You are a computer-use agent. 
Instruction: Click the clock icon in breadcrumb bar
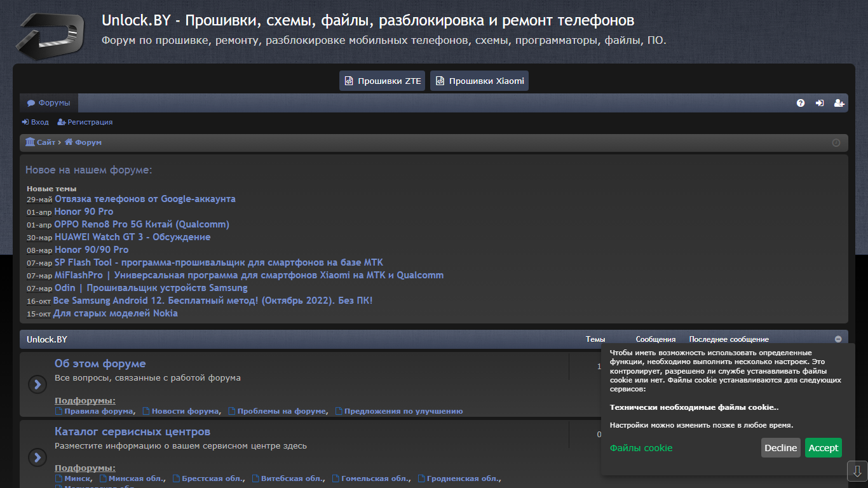(x=836, y=142)
